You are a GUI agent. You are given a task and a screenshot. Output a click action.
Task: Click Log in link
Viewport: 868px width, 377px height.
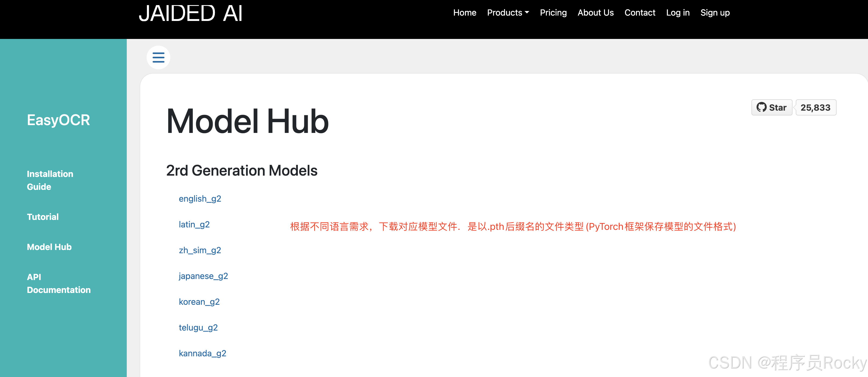click(x=678, y=13)
